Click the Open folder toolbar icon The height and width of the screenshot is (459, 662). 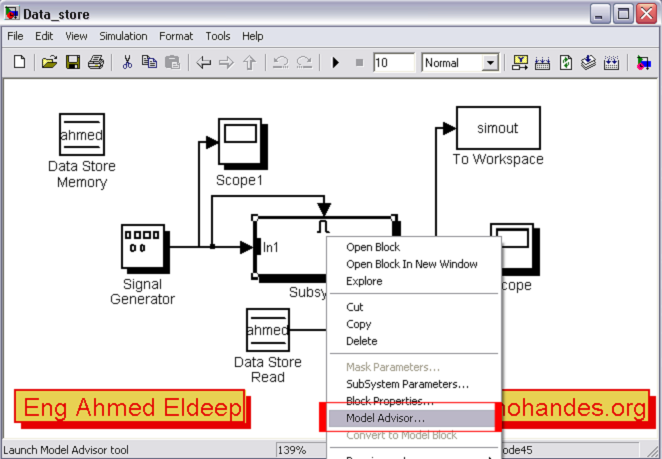coord(49,63)
